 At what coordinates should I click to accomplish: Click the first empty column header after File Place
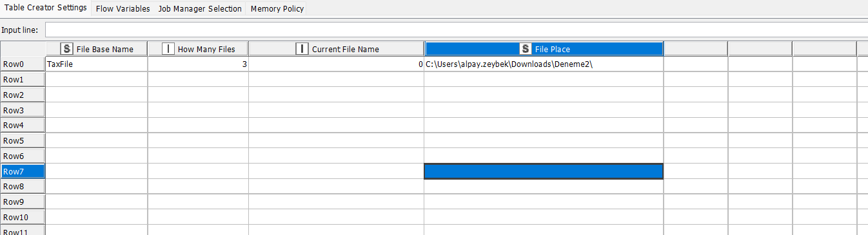[696, 49]
